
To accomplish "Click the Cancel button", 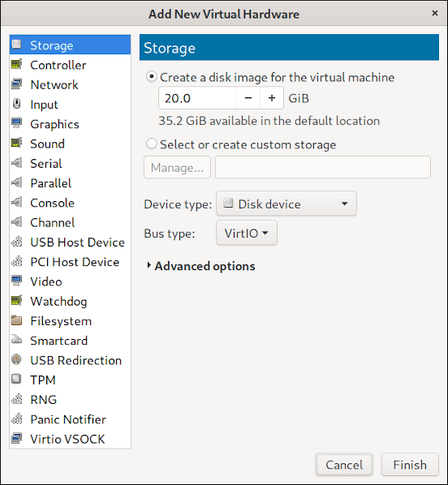I will (x=344, y=465).
